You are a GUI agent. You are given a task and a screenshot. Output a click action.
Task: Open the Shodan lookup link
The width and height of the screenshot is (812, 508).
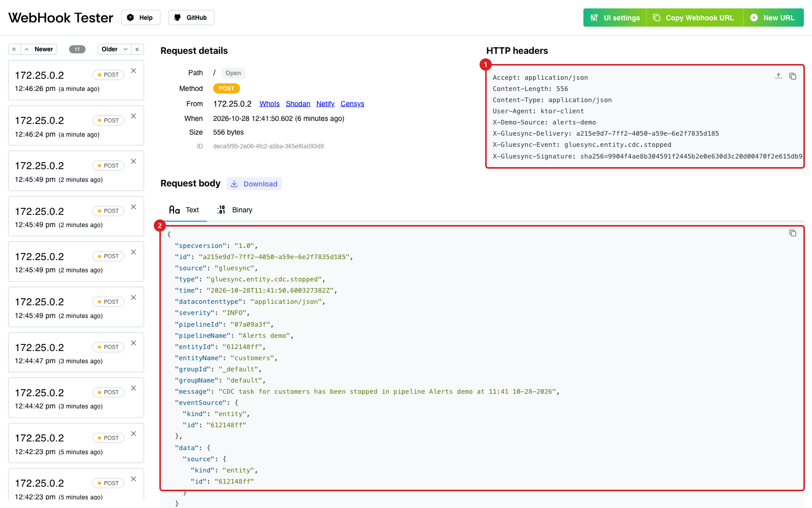298,104
